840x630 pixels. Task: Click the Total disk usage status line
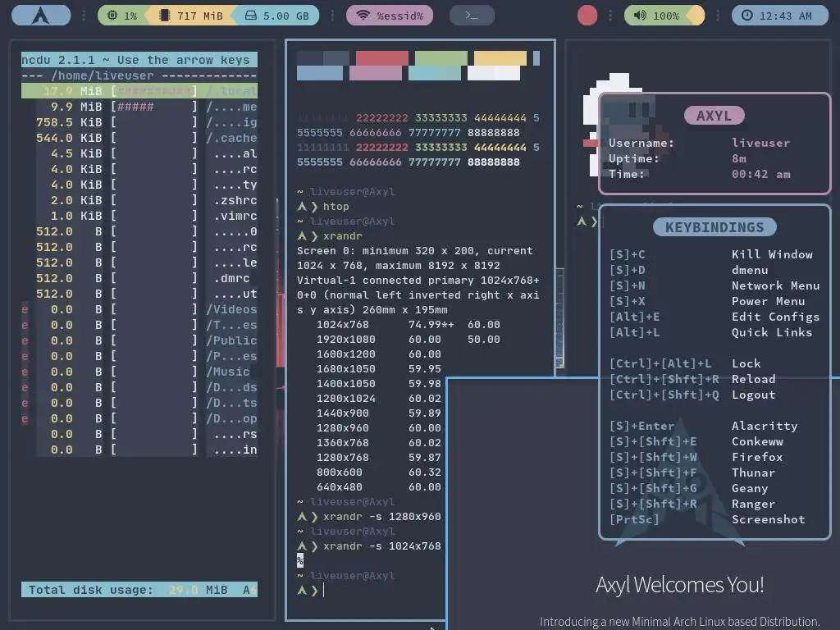139,589
